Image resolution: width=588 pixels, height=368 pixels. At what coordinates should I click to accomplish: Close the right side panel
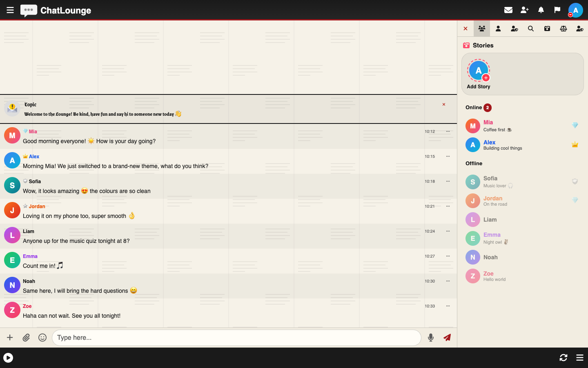coord(465,29)
